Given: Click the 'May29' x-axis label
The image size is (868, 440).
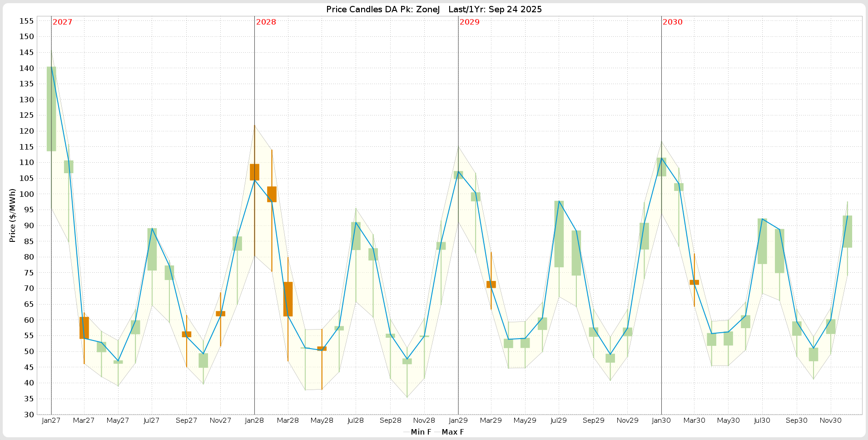Looking at the screenshot, I should (x=525, y=420).
